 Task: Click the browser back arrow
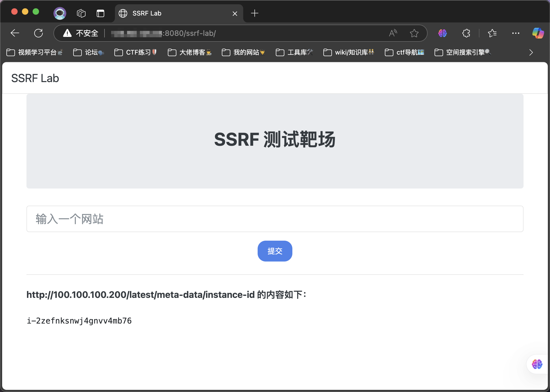(x=15, y=33)
